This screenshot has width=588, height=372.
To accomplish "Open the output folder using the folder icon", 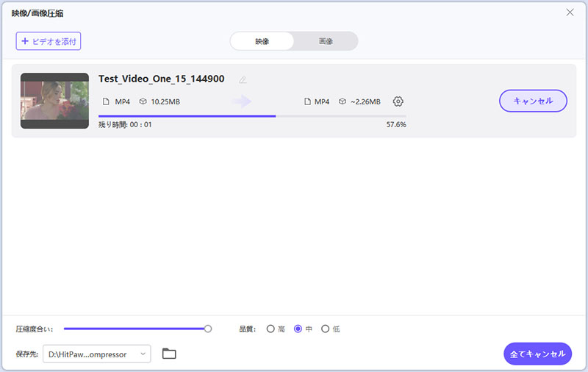I will click(x=169, y=354).
